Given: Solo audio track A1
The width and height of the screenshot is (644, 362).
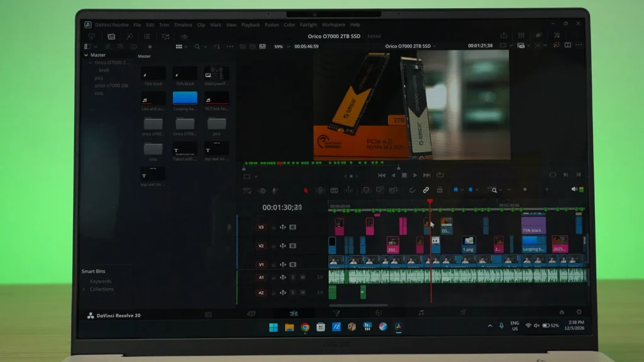Looking at the screenshot, I should (x=293, y=277).
